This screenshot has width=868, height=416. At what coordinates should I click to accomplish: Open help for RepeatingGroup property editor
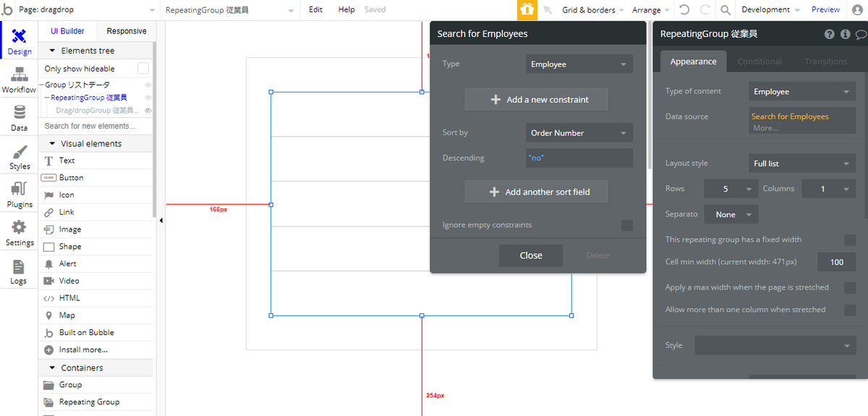coord(830,34)
